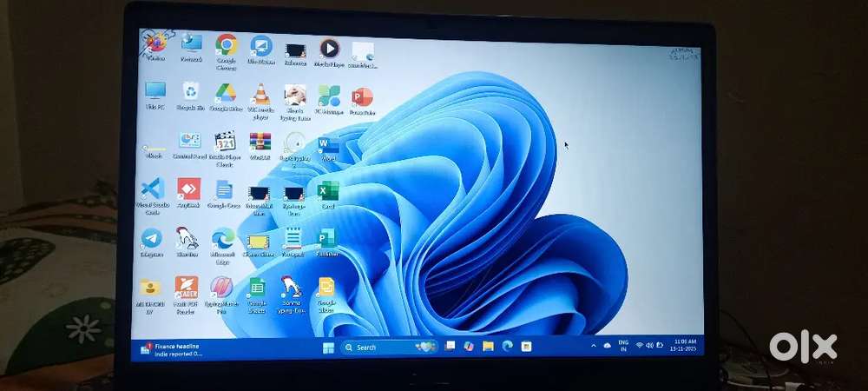Open the Recycle Bin icon

(191, 96)
